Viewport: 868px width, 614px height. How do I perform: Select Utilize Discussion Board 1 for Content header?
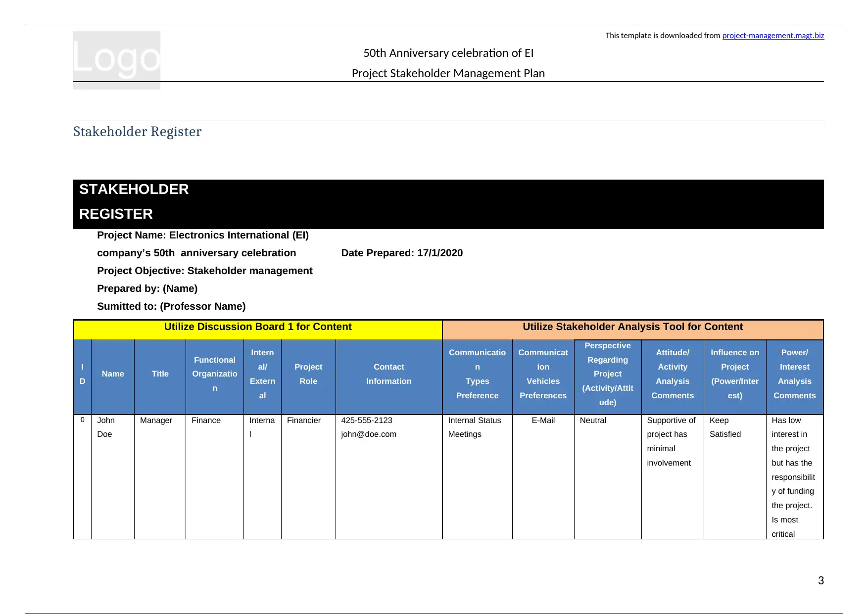[x=258, y=330]
